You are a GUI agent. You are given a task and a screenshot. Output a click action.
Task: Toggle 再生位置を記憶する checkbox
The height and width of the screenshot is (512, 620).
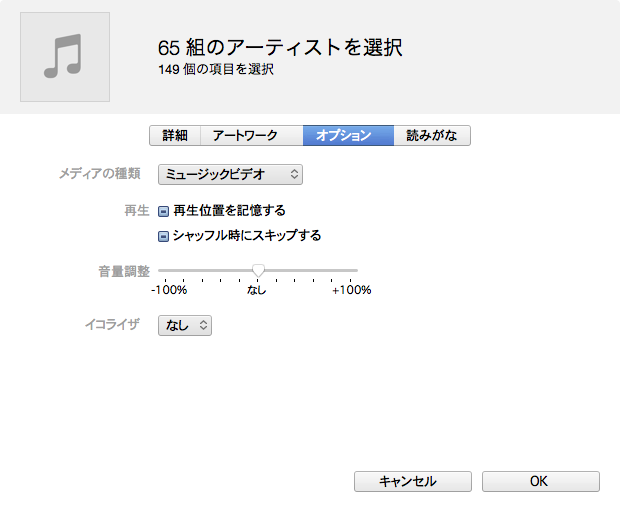click(164, 211)
